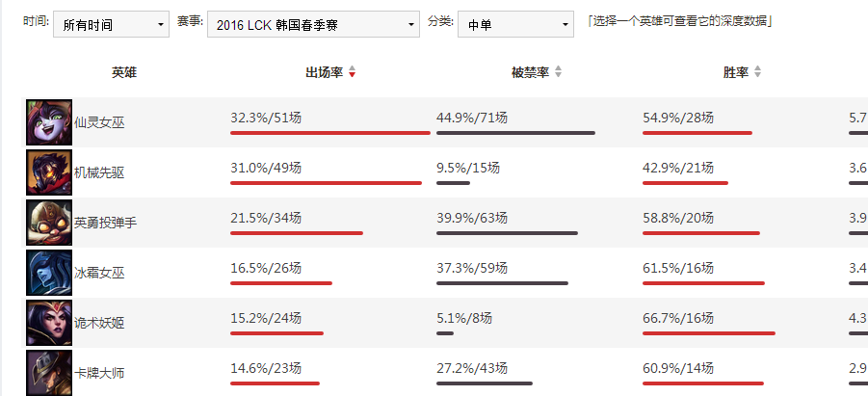Click the 出场率 sort arrows icon
This screenshot has height=396, width=868.
[x=353, y=72]
